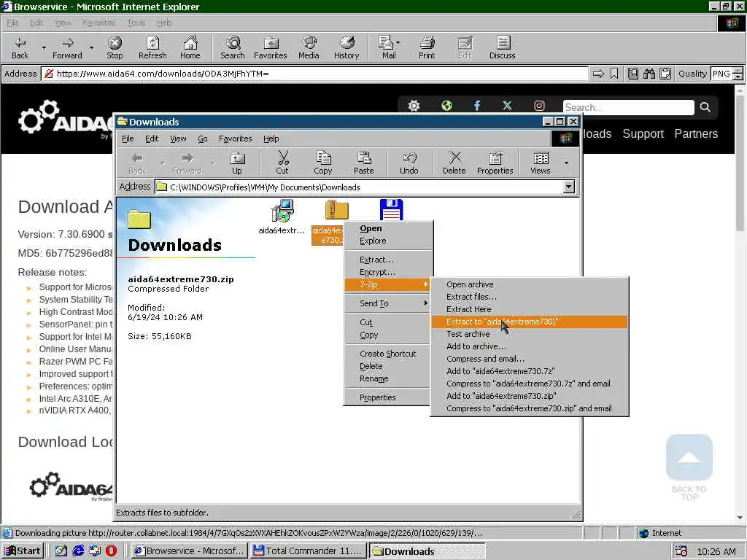Viewport: 747px width, 560px height.
Task: Click the Instagram icon on AIDA64 page
Action: pos(539,106)
